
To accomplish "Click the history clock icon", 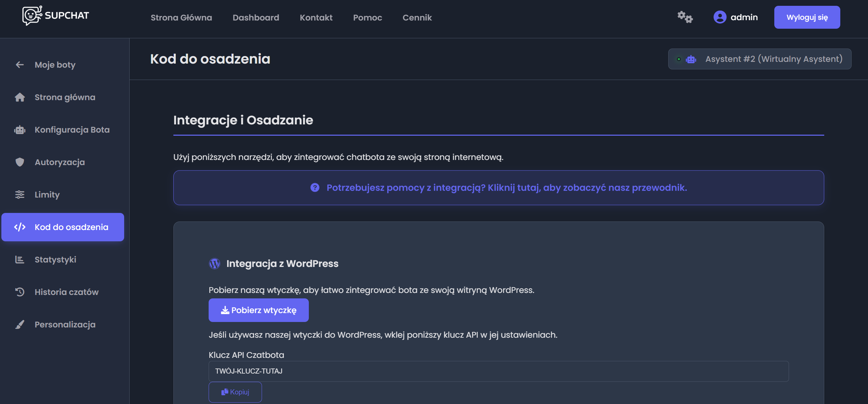I will point(20,292).
